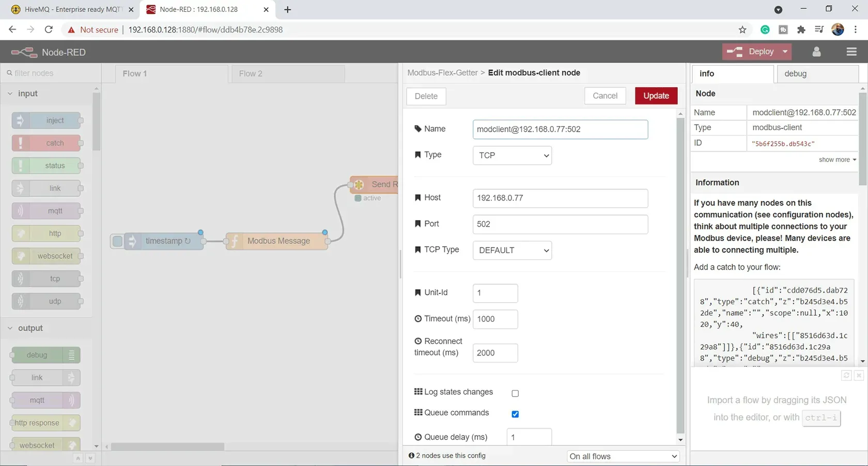Bookmark this page with the star icon
This screenshot has height=466, width=868.
pos(742,30)
